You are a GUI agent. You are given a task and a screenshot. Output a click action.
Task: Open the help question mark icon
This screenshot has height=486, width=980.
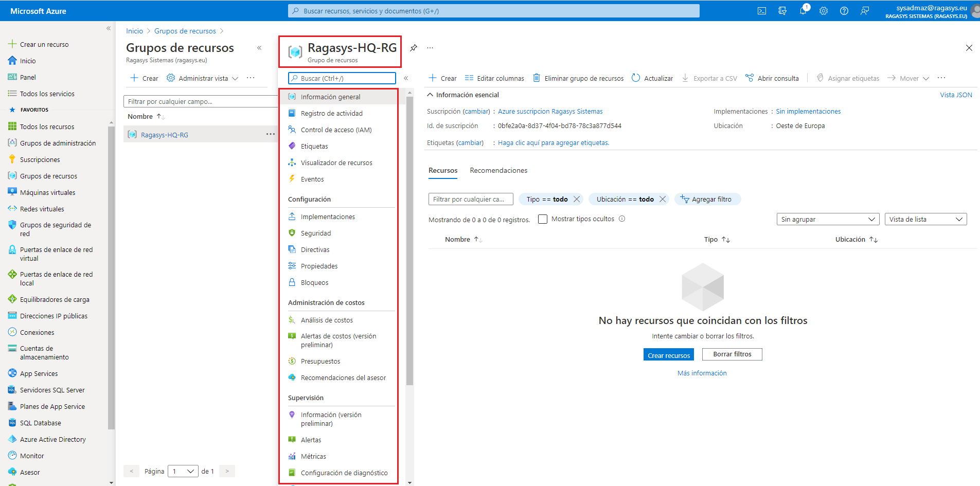click(844, 11)
